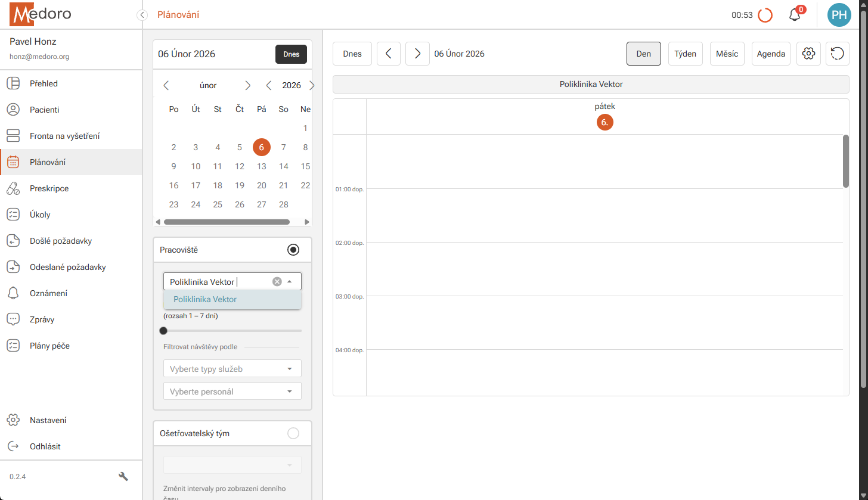Enable the Ošetřovatelský tým option
This screenshot has height=500, width=868.
[293, 433]
